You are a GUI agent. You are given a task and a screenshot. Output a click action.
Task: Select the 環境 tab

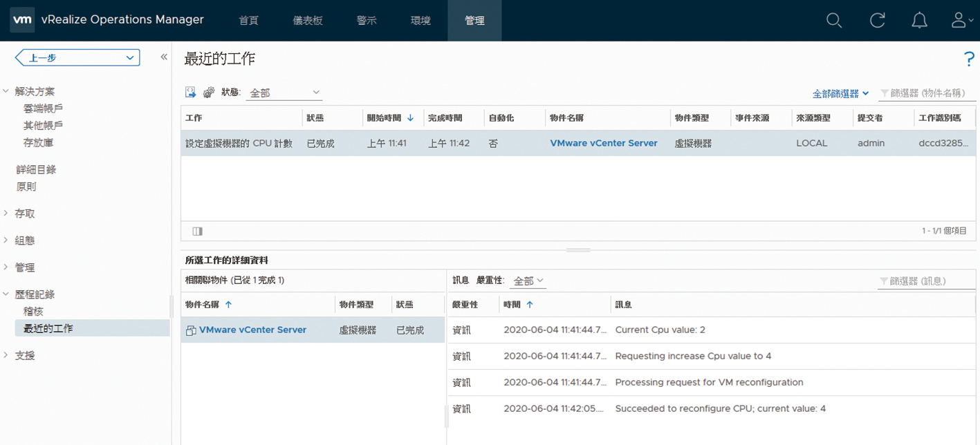(x=420, y=21)
